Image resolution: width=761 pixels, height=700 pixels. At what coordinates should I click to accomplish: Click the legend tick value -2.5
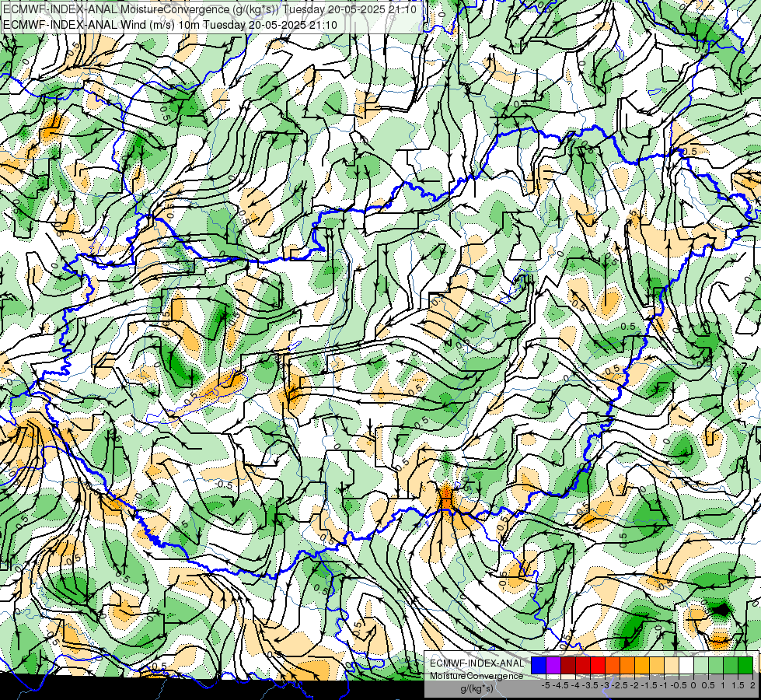click(620, 685)
